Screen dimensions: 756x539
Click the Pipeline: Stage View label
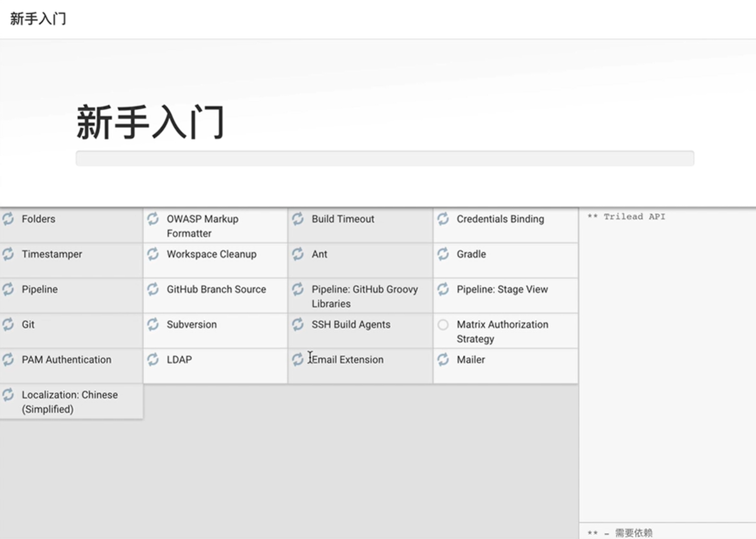pos(502,289)
